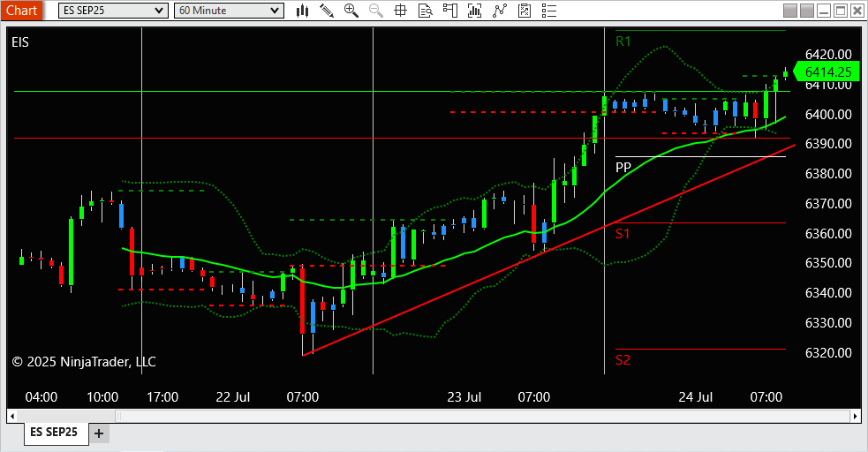868x452 pixels.
Task: Click the 6360.00 price axis label
Action: (x=828, y=233)
